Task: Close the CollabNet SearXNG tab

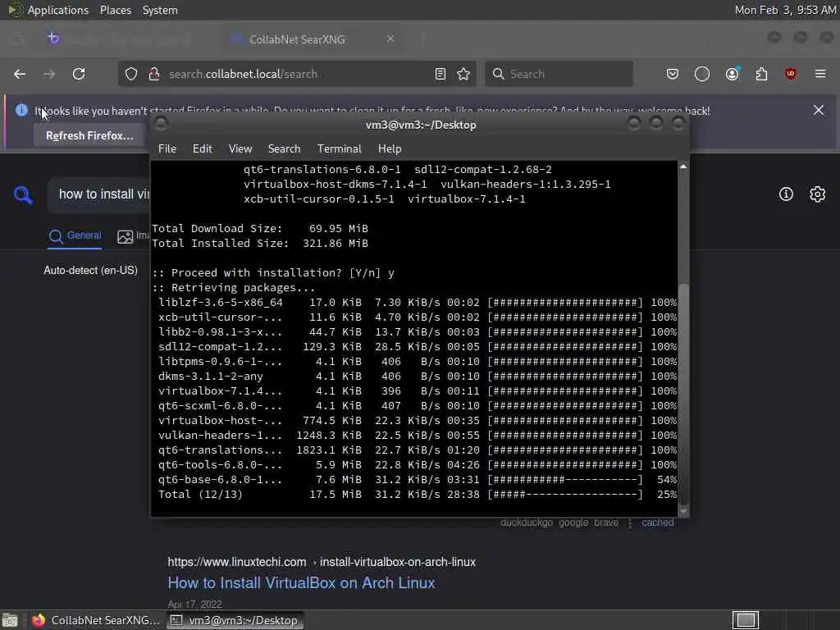Action: coord(390,39)
